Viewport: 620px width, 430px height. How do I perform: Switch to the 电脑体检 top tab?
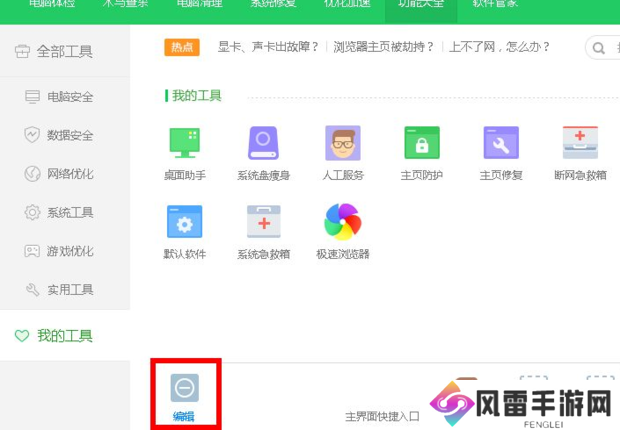pos(52,4)
